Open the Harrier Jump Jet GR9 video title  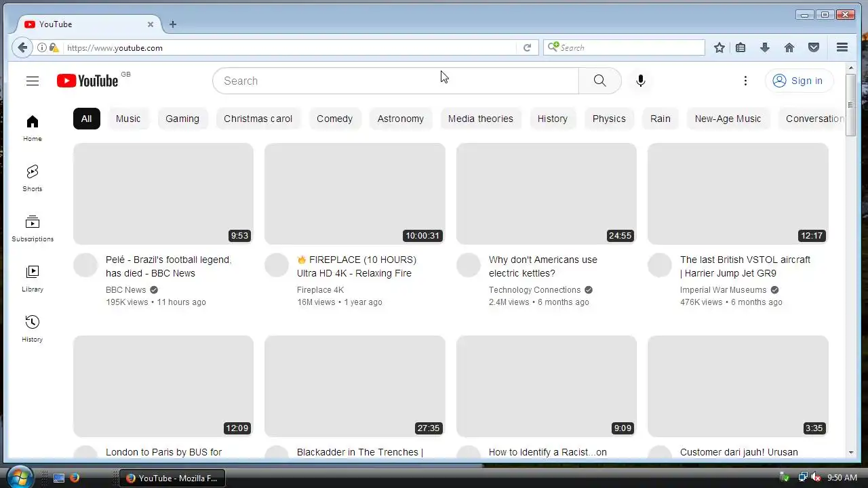coord(745,266)
